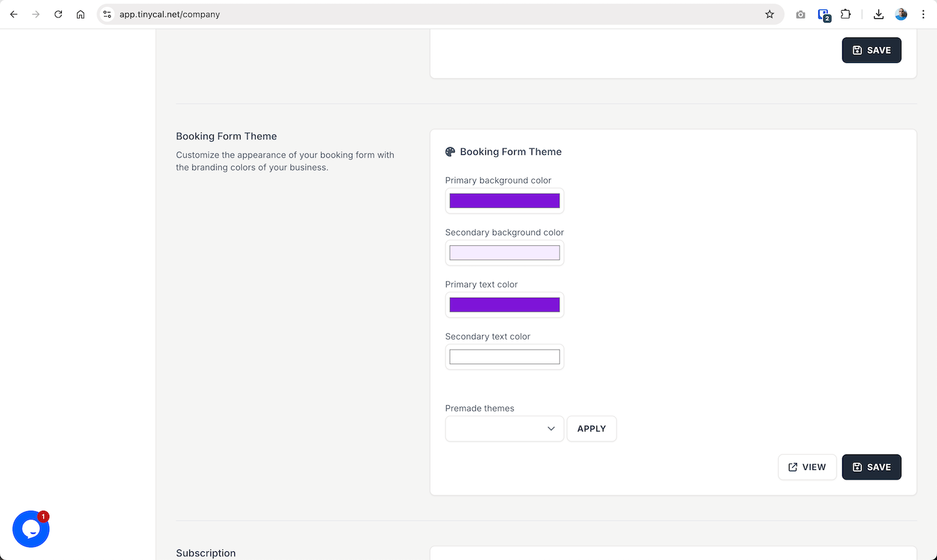Open the Intercom chat bubble
937x560 pixels.
point(31,529)
